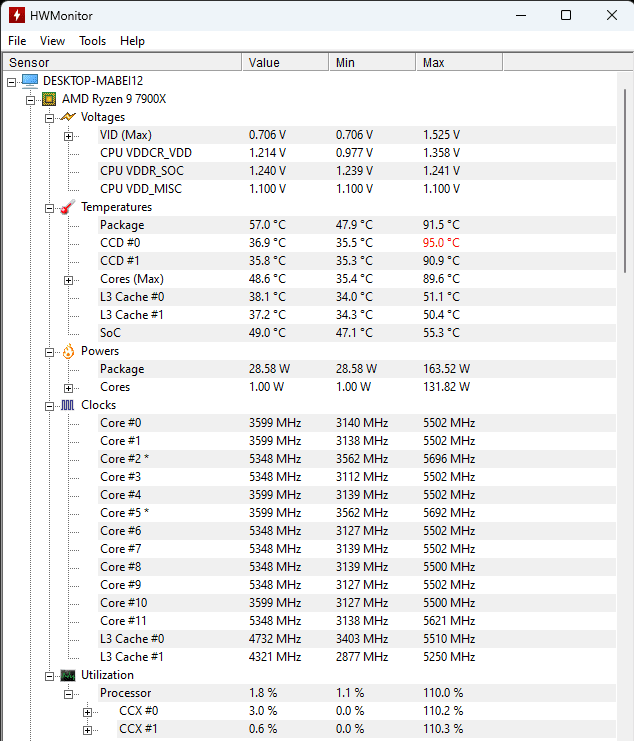This screenshot has width=634, height=741.
Task: Click the Utilization graph icon
Action: coord(68,675)
